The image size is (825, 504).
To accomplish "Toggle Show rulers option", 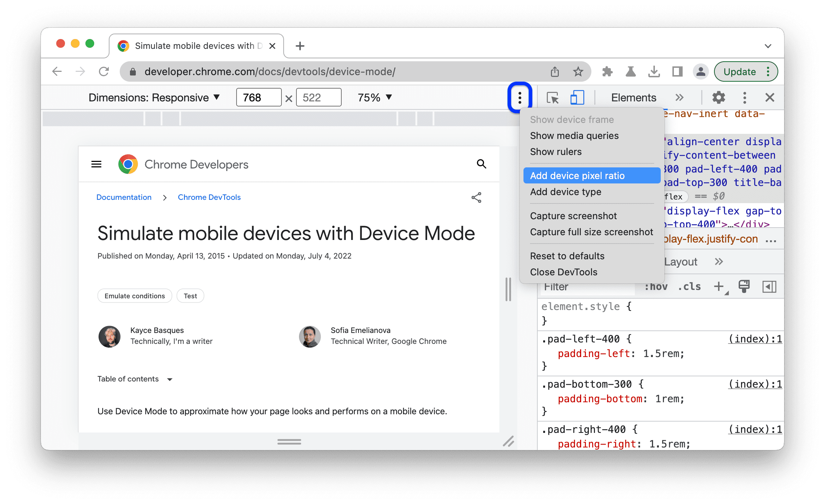I will coord(556,152).
